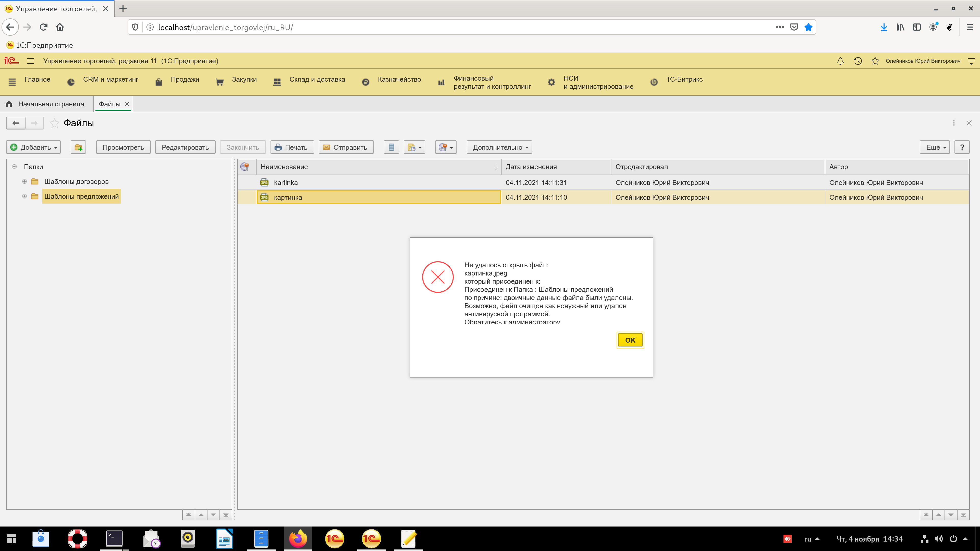Click Firefox icon in taskbar
Screen dimensions: 980x551
tap(298, 539)
